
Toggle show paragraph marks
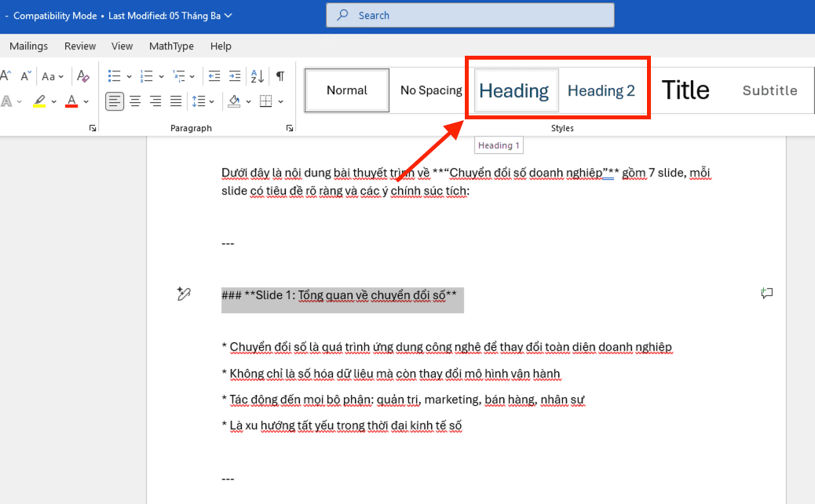pyautogui.click(x=280, y=76)
